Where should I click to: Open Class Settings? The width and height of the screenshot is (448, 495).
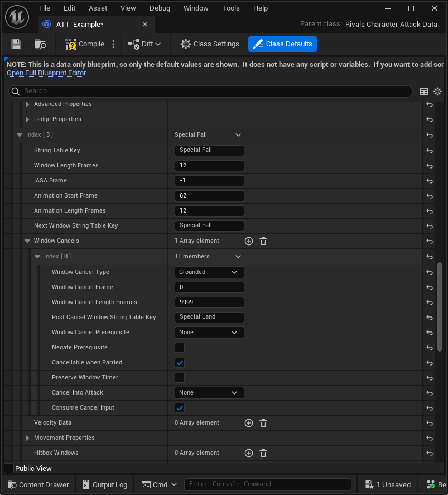click(x=210, y=44)
